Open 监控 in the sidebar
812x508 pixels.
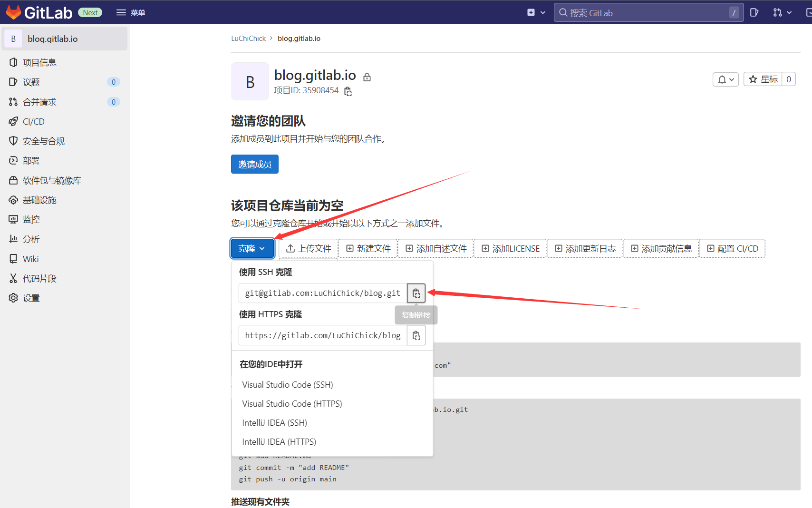click(x=65, y=219)
